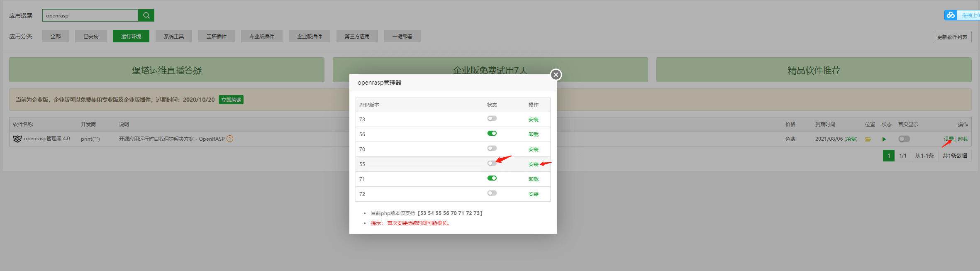Click the print("") developer cell

(90, 139)
